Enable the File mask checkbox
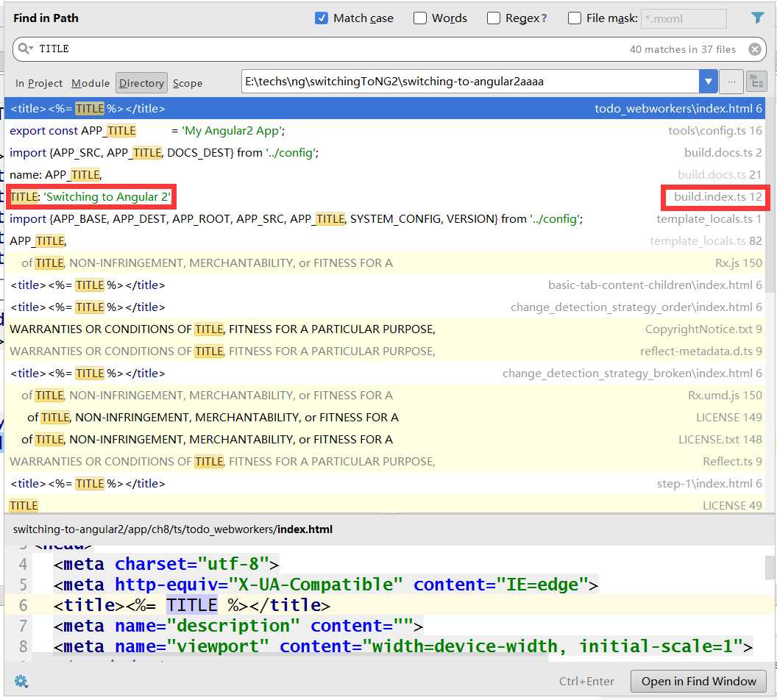Image resolution: width=777 pixels, height=700 pixels. tap(575, 18)
